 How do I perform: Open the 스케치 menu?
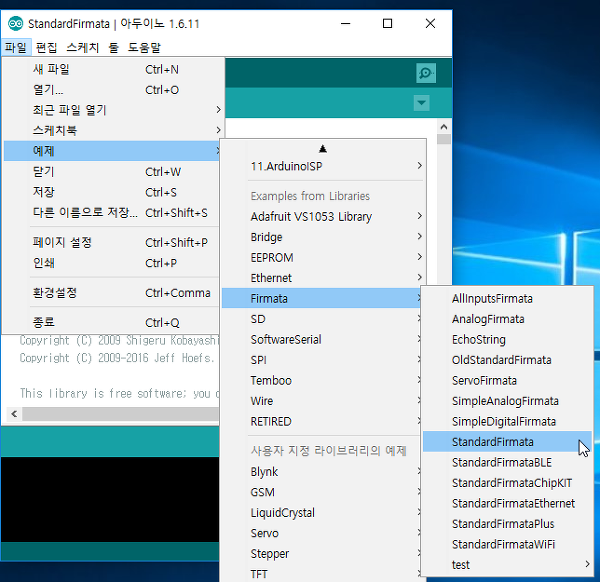tap(83, 47)
